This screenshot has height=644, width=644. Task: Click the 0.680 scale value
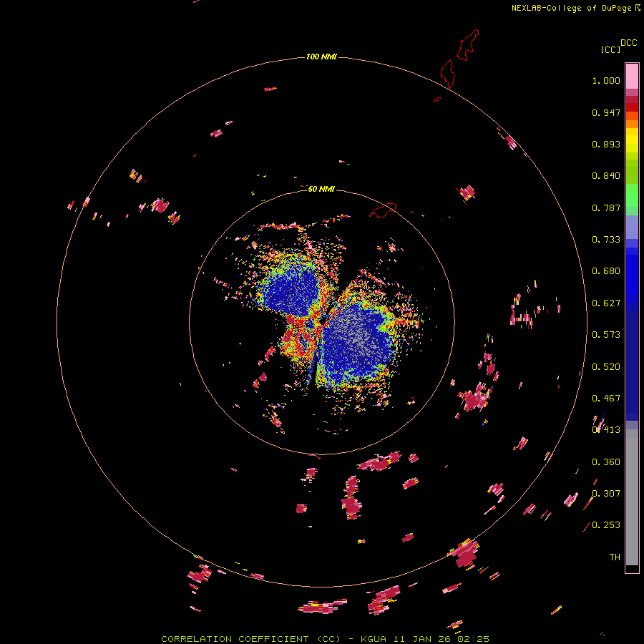(606, 271)
